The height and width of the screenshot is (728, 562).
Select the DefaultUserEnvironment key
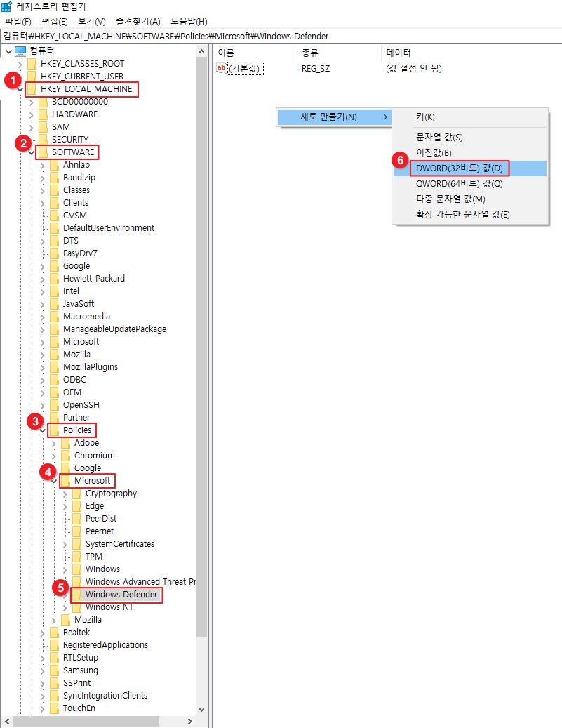[x=109, y=228]
